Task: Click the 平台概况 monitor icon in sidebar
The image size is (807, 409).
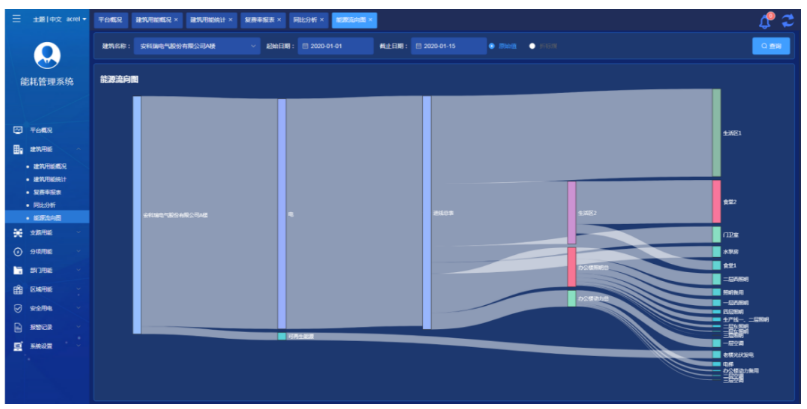Action: (x=18, y=130)
